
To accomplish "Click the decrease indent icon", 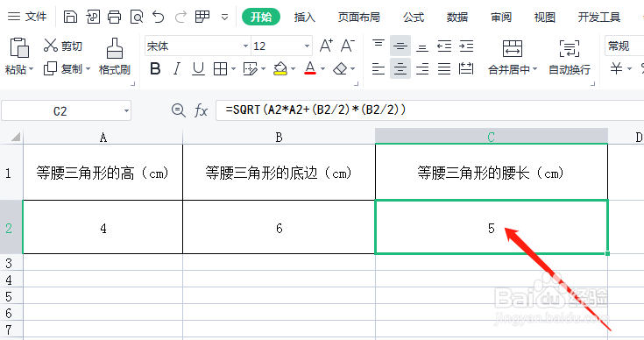I will click(x=444, y=46).
